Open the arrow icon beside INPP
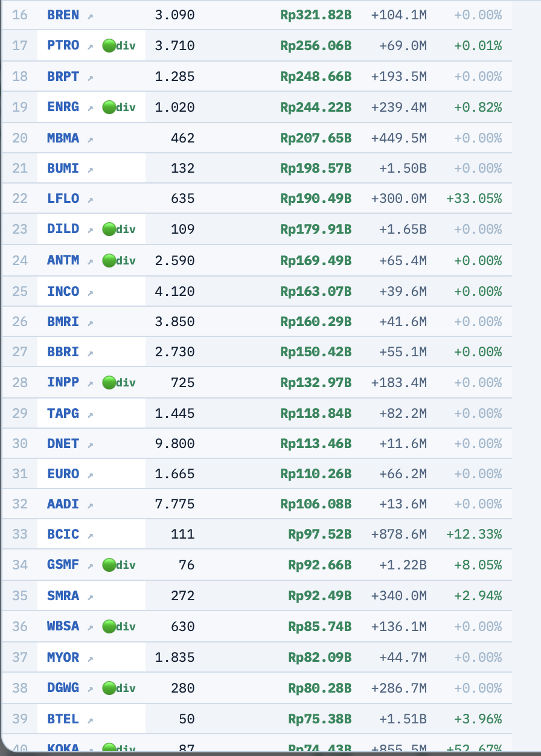Screen dimensions: 541x756 coord(90,384)
